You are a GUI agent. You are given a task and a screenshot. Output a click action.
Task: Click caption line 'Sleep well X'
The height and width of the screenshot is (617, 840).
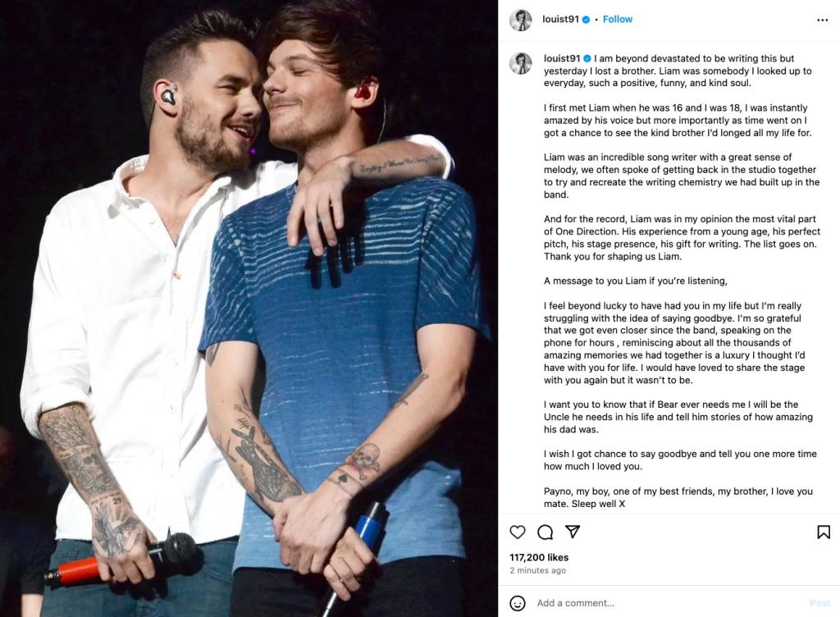coord(598,504)
